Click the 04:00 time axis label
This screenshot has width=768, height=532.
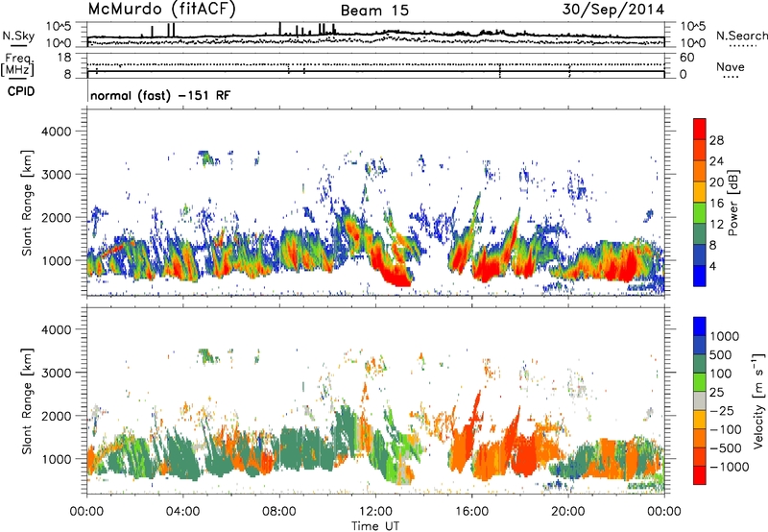click(x=182, y=512)
